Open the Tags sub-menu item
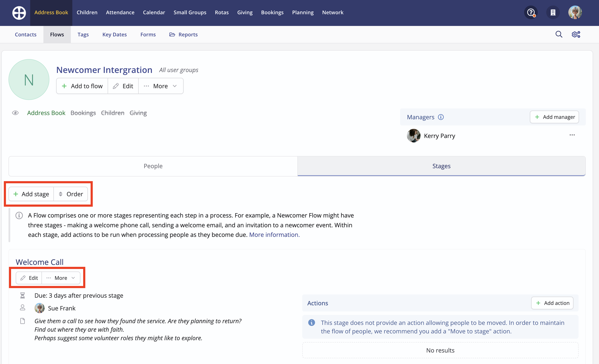Screen dimensions: 599x364 [83, 34]
